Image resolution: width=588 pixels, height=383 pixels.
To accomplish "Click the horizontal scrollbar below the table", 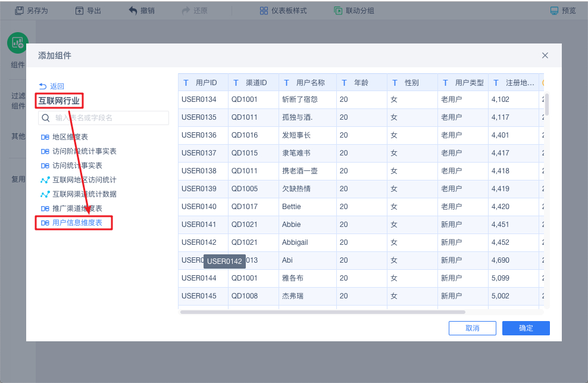I will (x=323, y=312).
